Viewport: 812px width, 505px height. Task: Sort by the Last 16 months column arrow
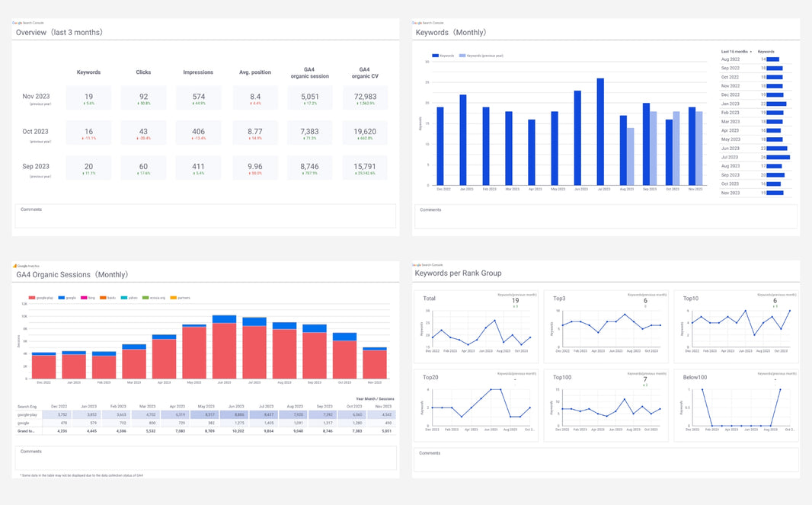click(751, 52)
